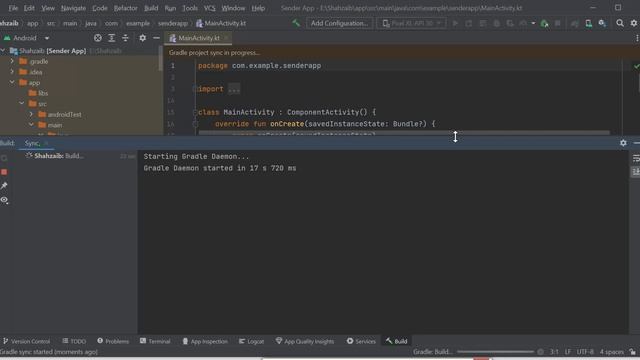Click the Run app play icon

pos(455,23)
